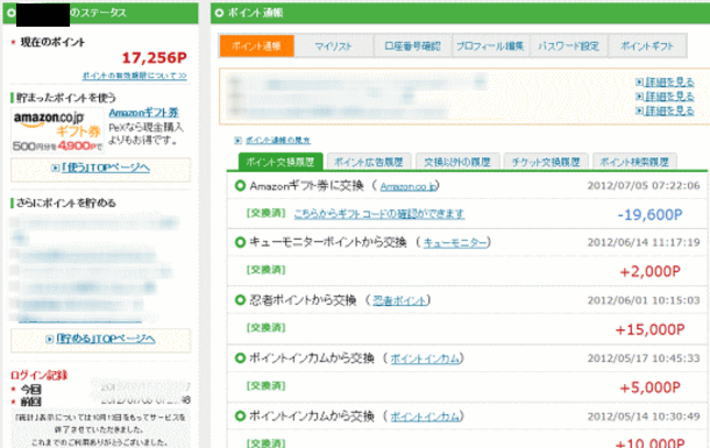Click the arrow icon beside 「貯める」TOPページへ
This screenshot has height=448, width=710.
point(50,339)
